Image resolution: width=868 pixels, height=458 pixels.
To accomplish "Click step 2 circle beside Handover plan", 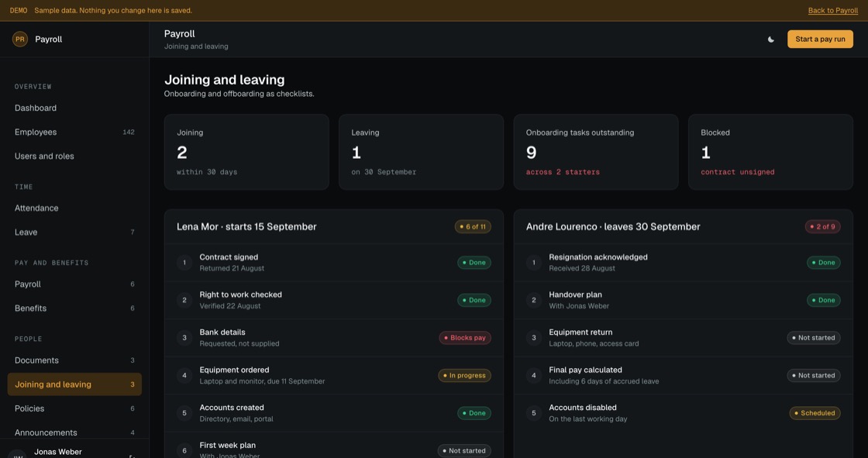I will 534,300.
